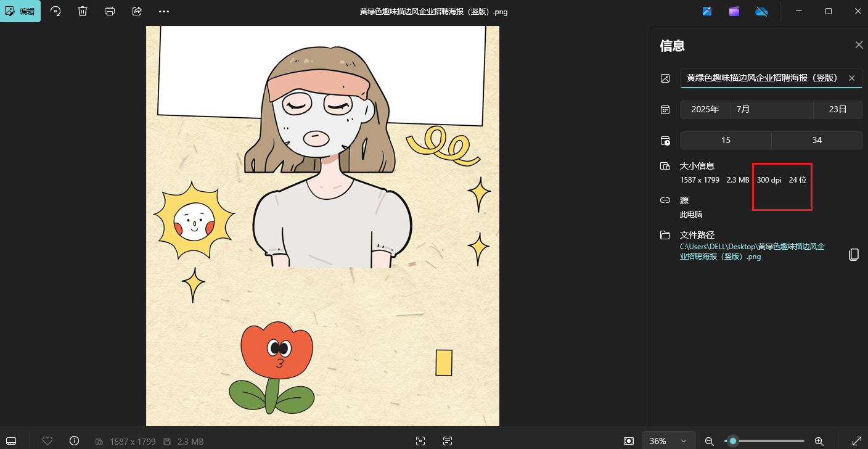868x449 pixels.
Task: Open the three-dot more options menu
Action: (x=163, y=11)
